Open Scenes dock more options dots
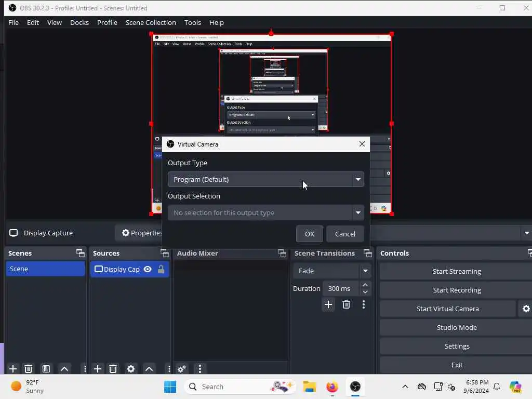 [85, 369]
